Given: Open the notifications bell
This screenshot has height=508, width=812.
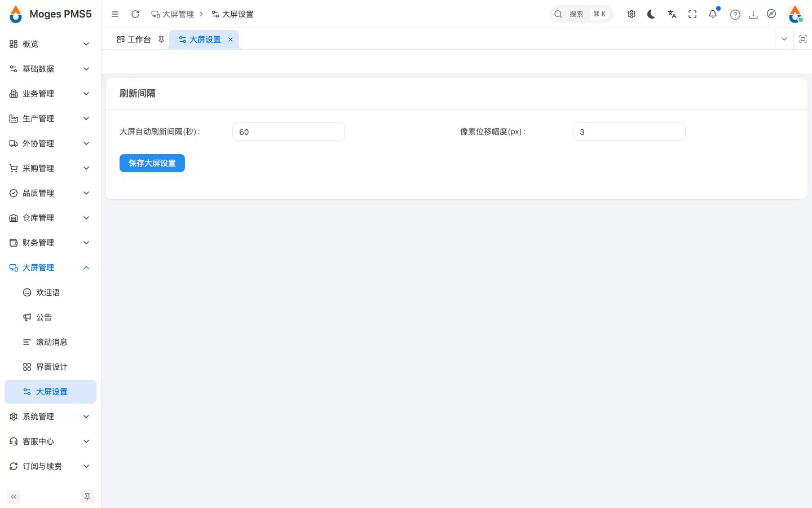Looking at the screenshot, I should [713, 14].
